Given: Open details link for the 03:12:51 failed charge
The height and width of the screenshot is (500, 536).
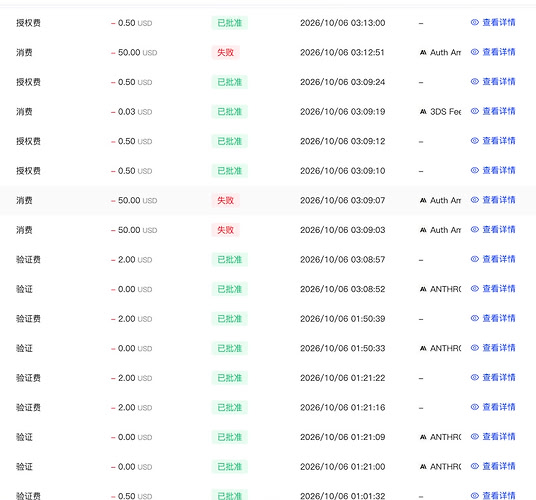Looking at the screenshot, I should (493, 52).
